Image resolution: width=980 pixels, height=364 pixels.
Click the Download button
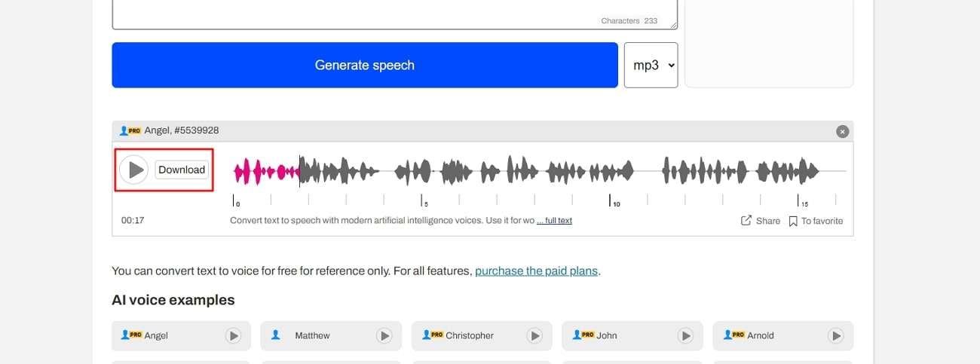tap(182, 170)
